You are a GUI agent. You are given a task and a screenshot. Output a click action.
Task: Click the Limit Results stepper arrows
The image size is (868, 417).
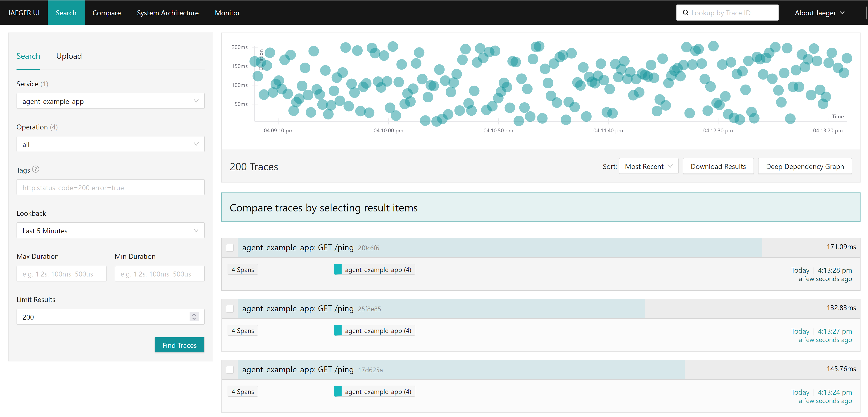point(194,317)
